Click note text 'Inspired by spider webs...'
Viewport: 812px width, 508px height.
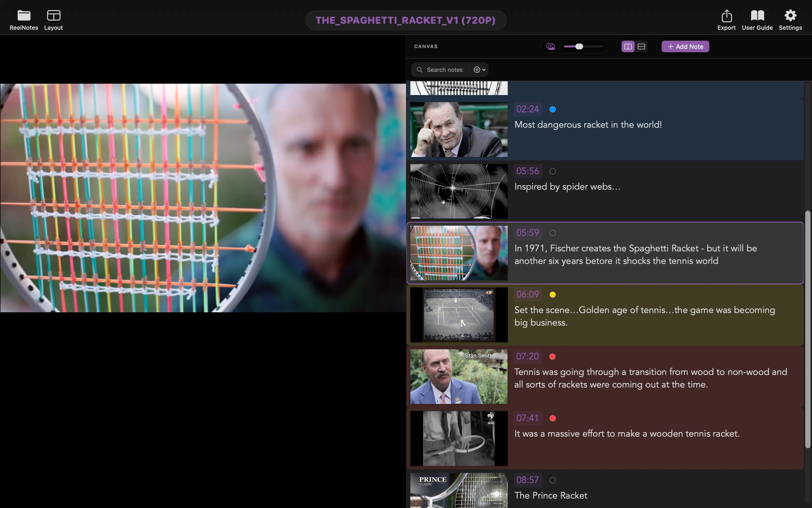click(567, 187)
